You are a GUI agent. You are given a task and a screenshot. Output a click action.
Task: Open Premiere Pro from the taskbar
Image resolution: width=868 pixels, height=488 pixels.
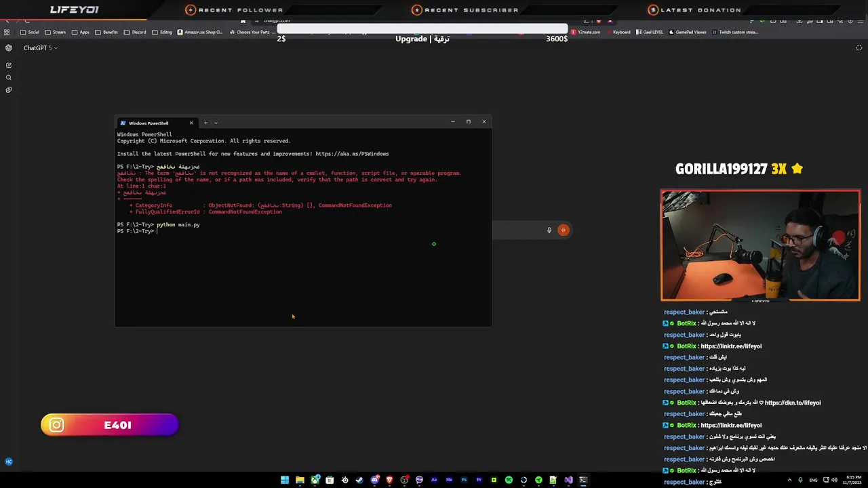pos(479,480)
